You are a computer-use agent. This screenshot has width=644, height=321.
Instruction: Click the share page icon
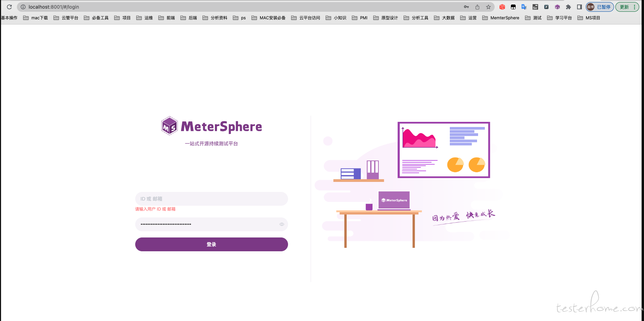click(477, 7)
